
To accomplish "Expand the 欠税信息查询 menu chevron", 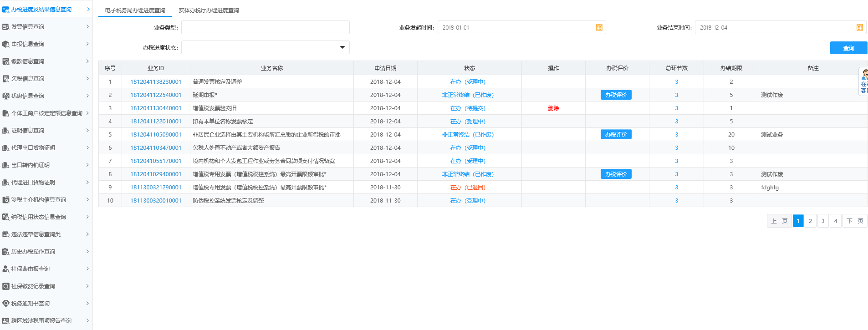I will tap(87, 78).
